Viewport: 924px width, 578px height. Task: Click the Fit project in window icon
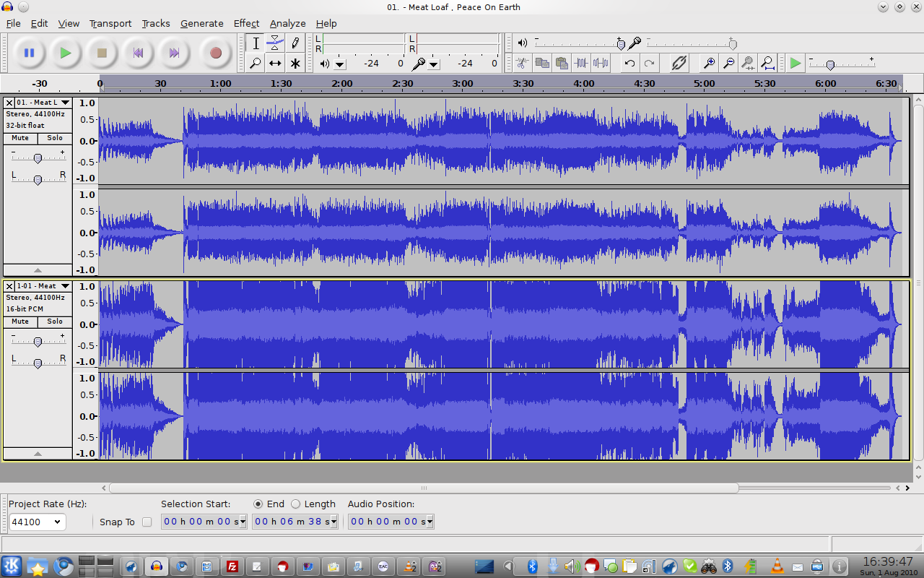(x=767, y=64)
